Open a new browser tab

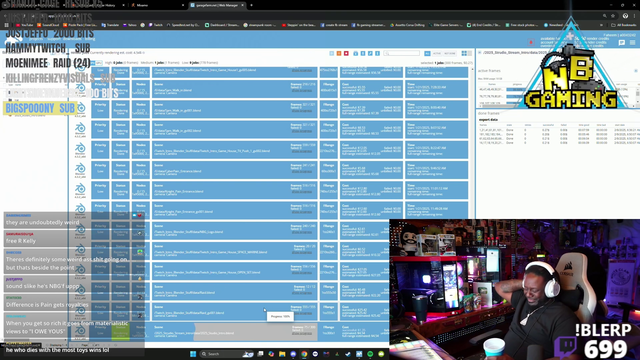pos(251,5)
